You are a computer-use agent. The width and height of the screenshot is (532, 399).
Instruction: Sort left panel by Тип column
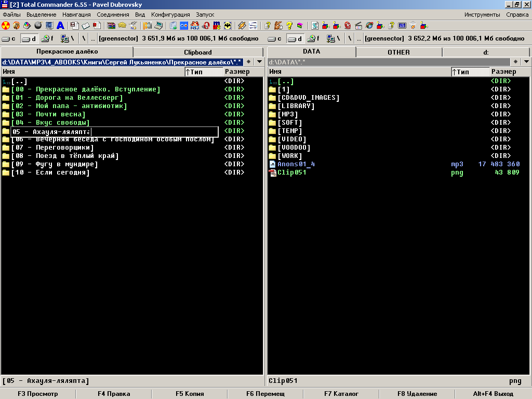tap(204, 72)
